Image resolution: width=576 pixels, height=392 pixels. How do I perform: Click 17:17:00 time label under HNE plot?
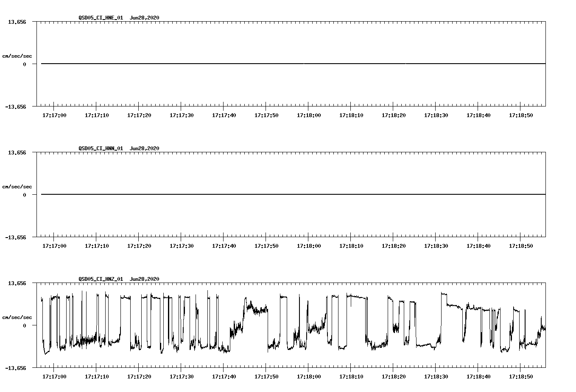point(54,115)
